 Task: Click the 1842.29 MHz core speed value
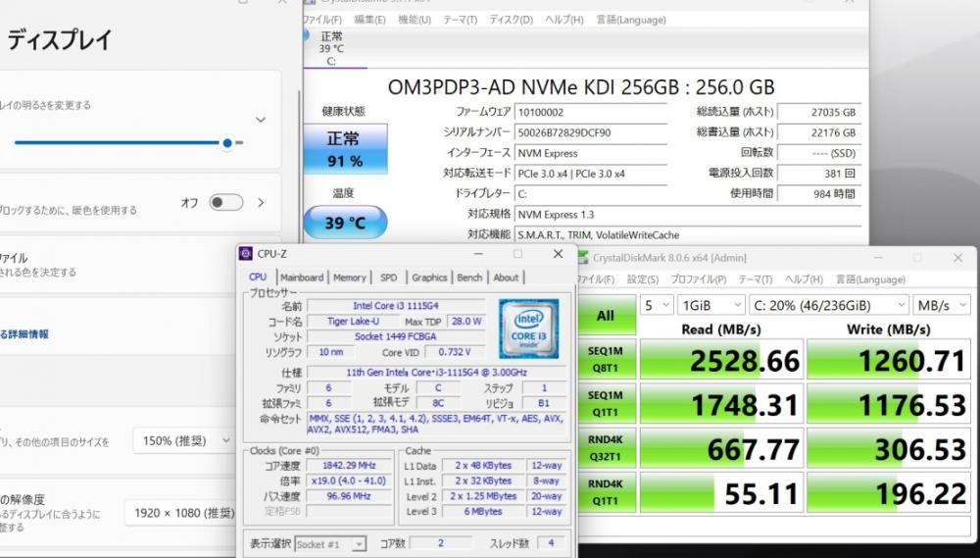point(350,466)
